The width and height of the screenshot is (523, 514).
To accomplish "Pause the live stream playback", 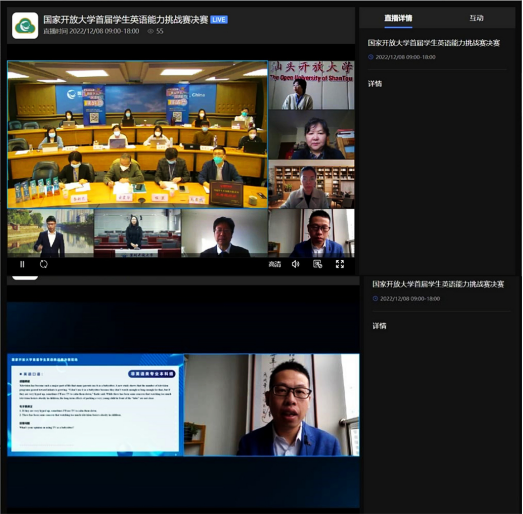I will [22, 265].
